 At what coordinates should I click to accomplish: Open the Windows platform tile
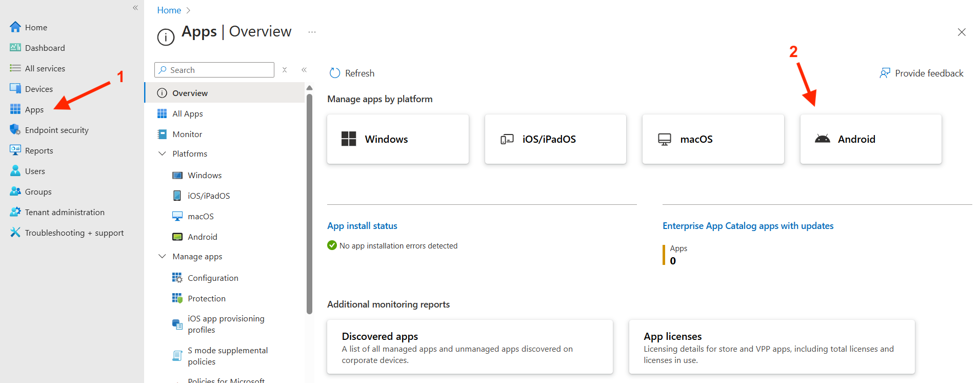[397, 139]
